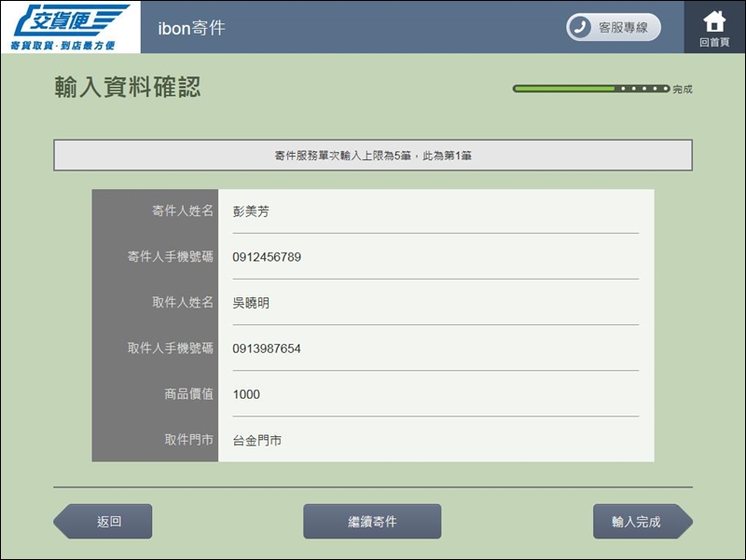Go back with the 返回 button
This screenshot has width=746, height=560.
click(104, 522)
